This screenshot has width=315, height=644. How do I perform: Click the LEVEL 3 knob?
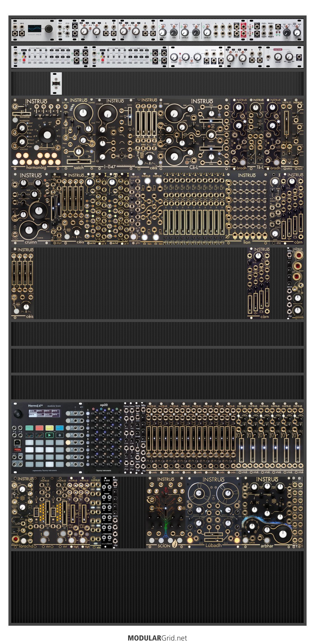pos(207,32)
